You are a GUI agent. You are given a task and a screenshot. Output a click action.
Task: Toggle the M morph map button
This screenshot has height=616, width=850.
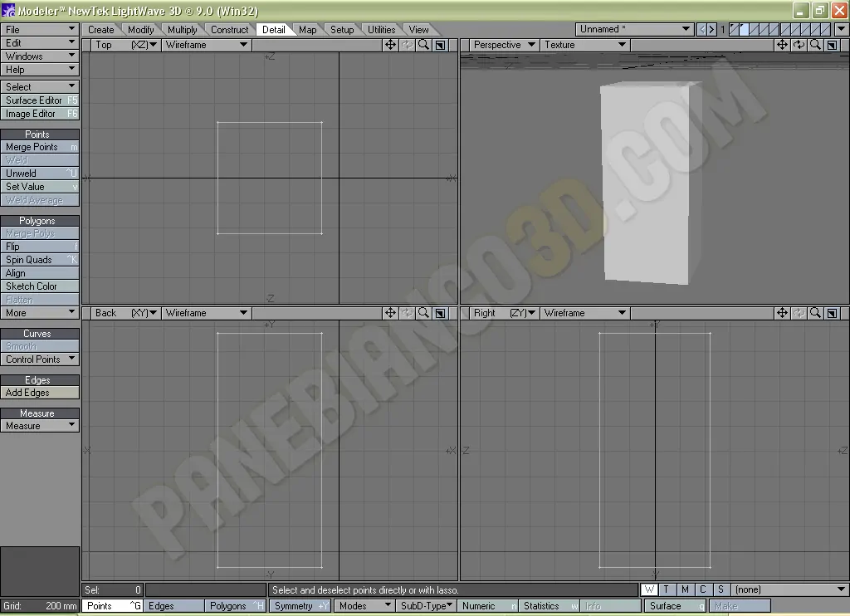tap(685, 589)
